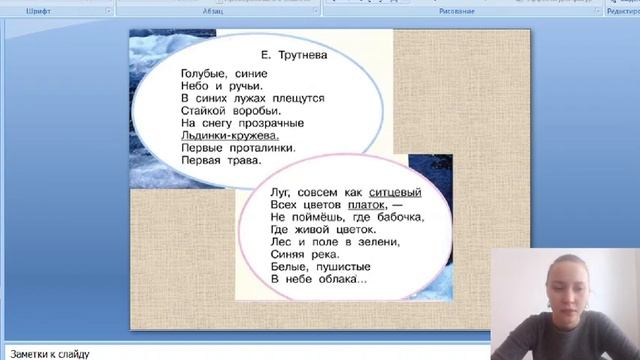Open the Абзац group dialog launcher
640x360 pixels.
click(x=316, y=11)
